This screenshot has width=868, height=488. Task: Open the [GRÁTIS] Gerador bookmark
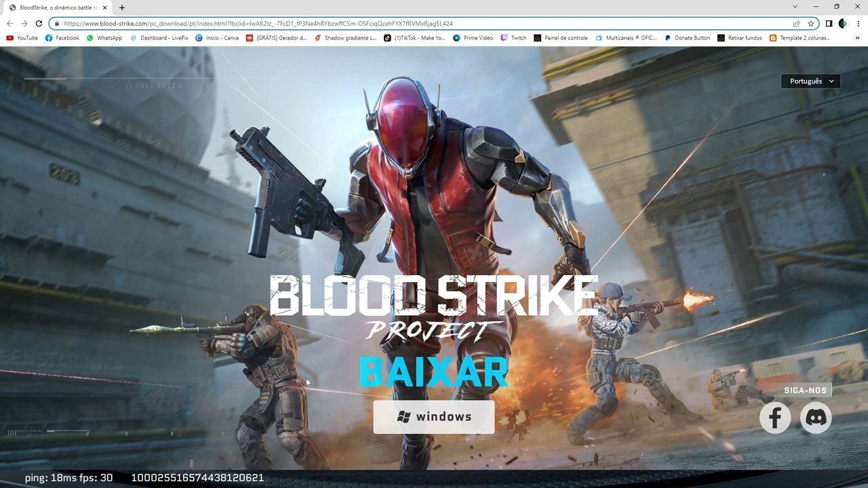277,38
